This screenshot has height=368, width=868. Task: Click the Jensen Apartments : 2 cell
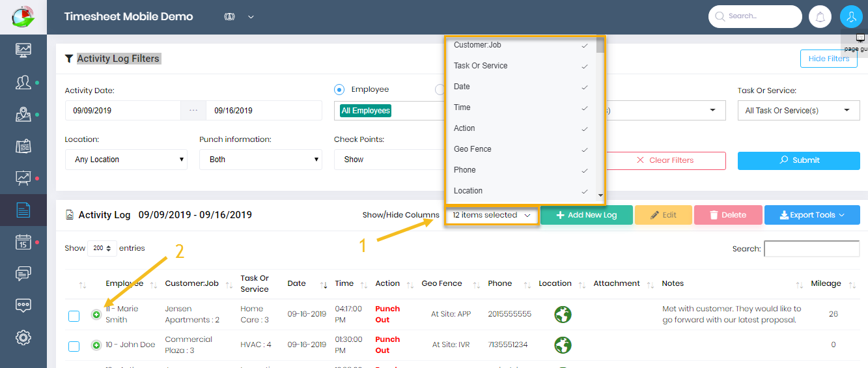[192, 315]
